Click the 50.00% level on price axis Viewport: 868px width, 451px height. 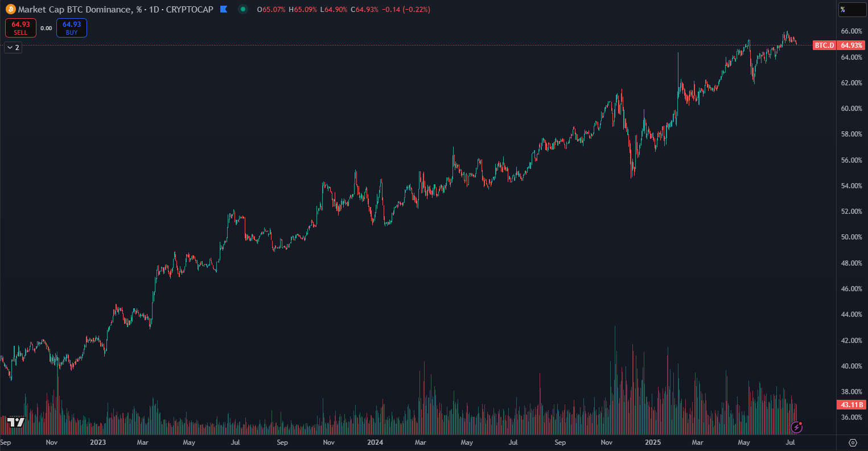pos(851,237)
